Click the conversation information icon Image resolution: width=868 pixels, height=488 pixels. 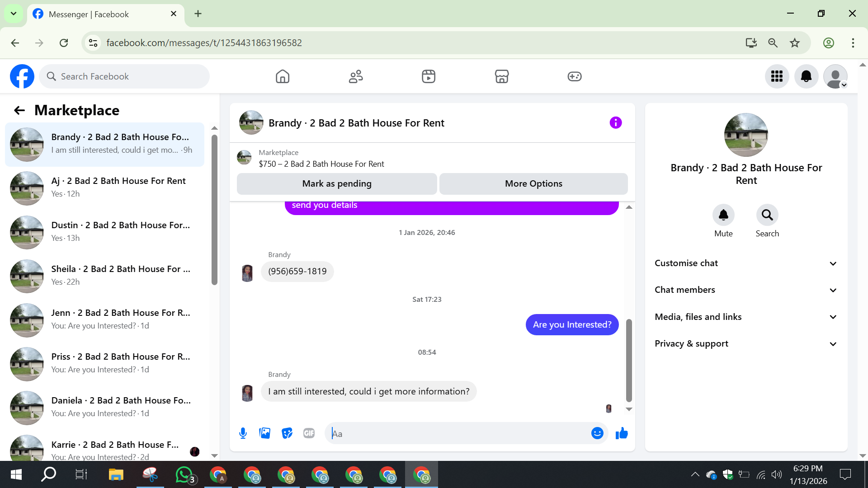[x=615, y=122]
